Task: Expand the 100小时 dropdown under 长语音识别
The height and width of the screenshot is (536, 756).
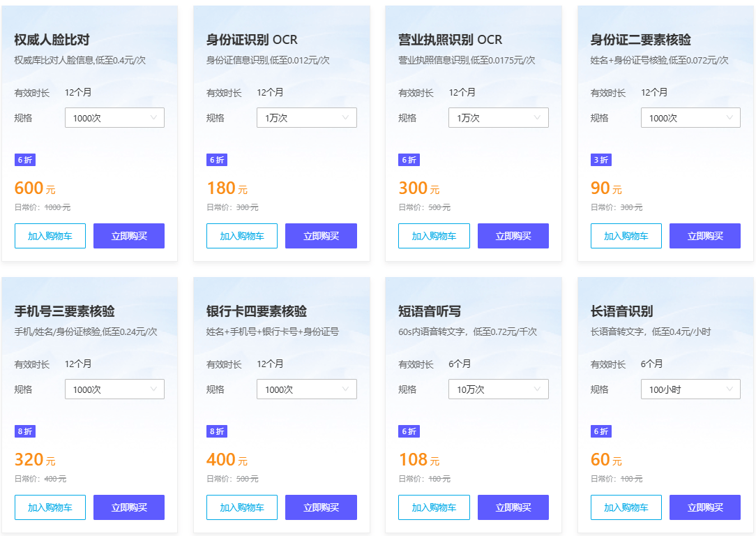Action: click(690, 389)
